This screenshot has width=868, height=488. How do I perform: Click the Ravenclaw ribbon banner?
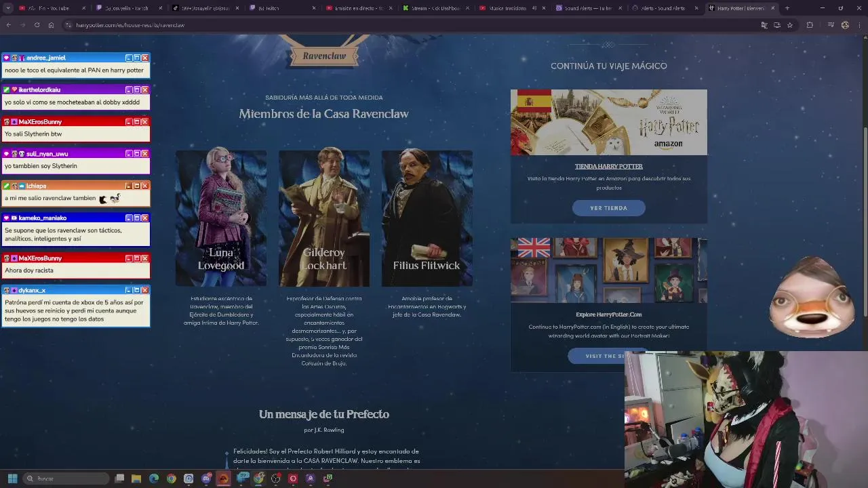click(x=324, y=56)
